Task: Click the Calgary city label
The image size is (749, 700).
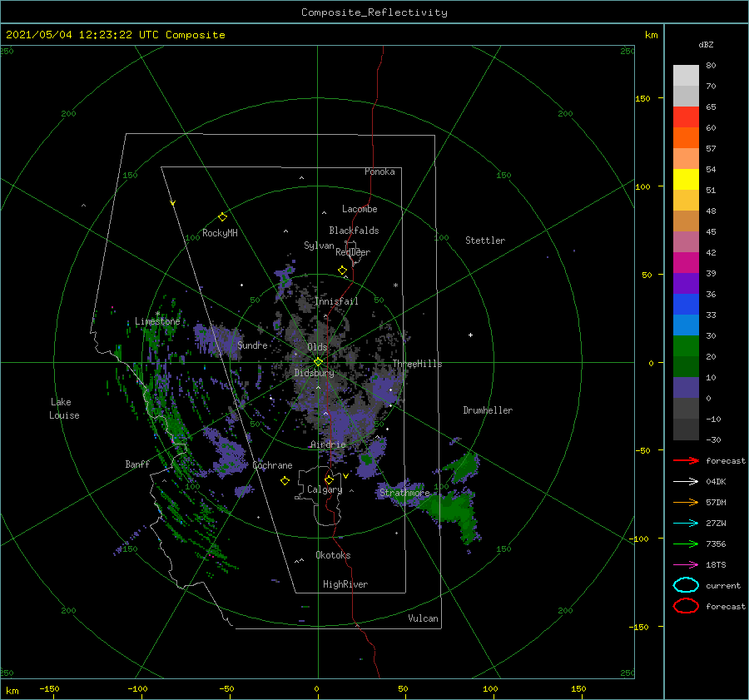Action: pos(325,489)
